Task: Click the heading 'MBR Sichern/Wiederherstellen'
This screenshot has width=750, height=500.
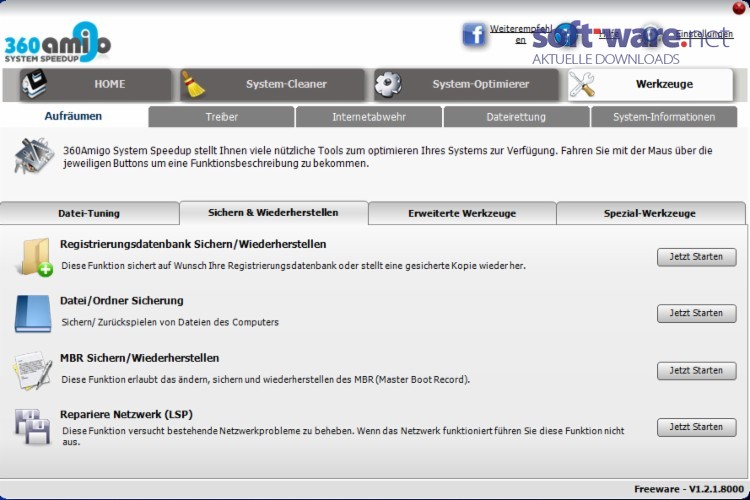Action: [140, 358]
